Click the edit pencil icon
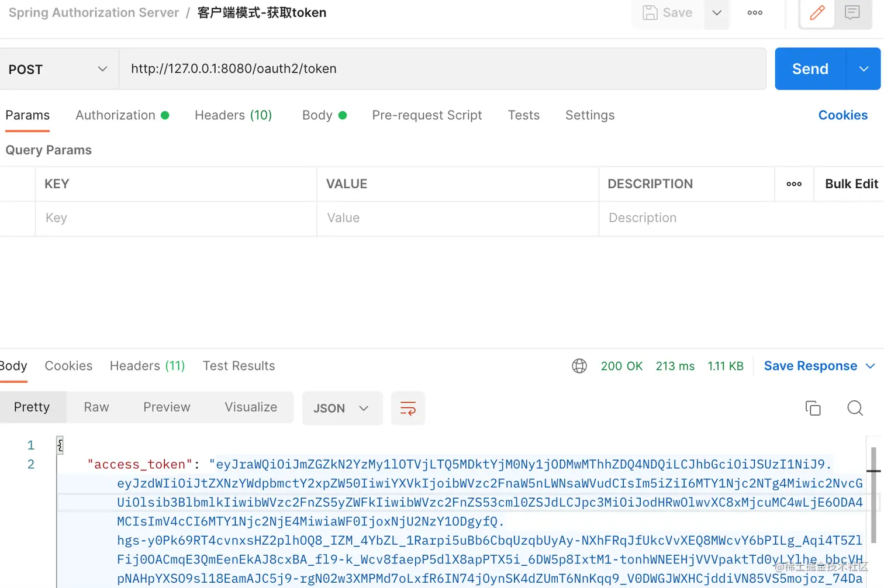 pos(817,12)
